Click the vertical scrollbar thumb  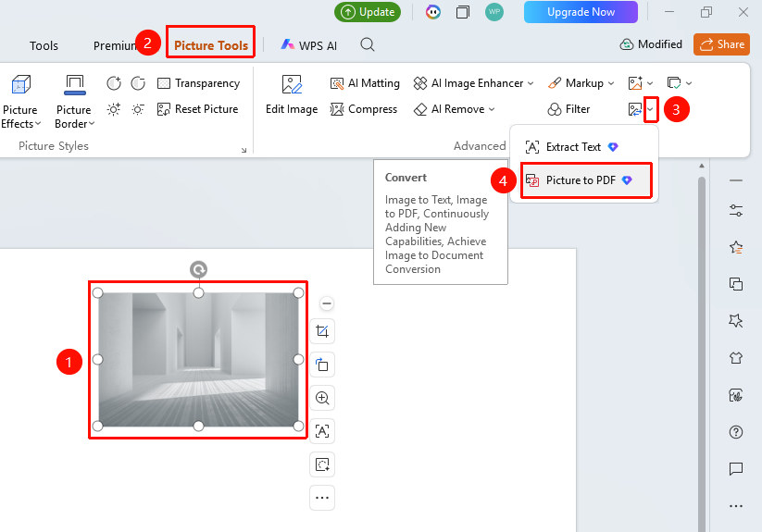702,354
